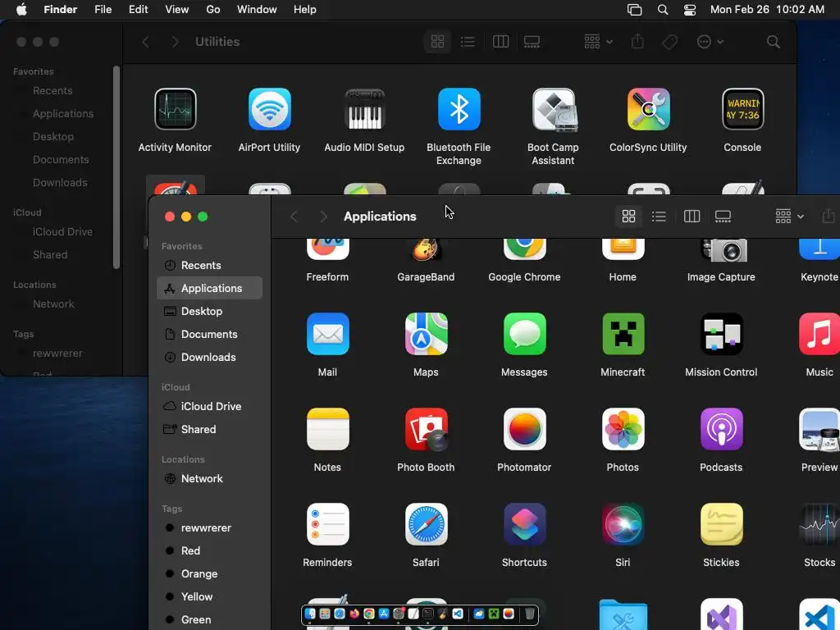Switch Applications window to column view
The image size is (840, 630).
point(692,217)
